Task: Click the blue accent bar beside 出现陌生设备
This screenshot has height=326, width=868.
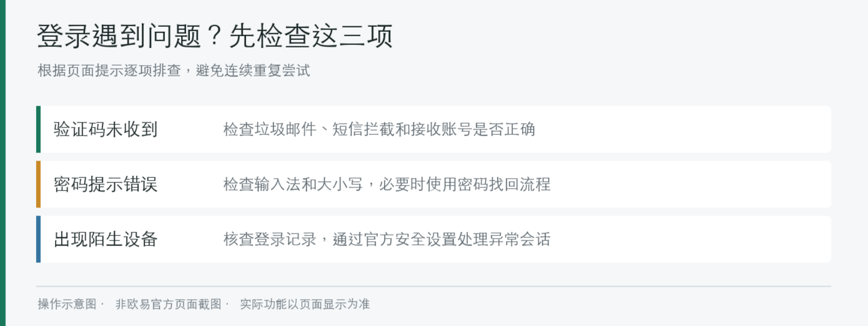Action: tap(38, 239)
